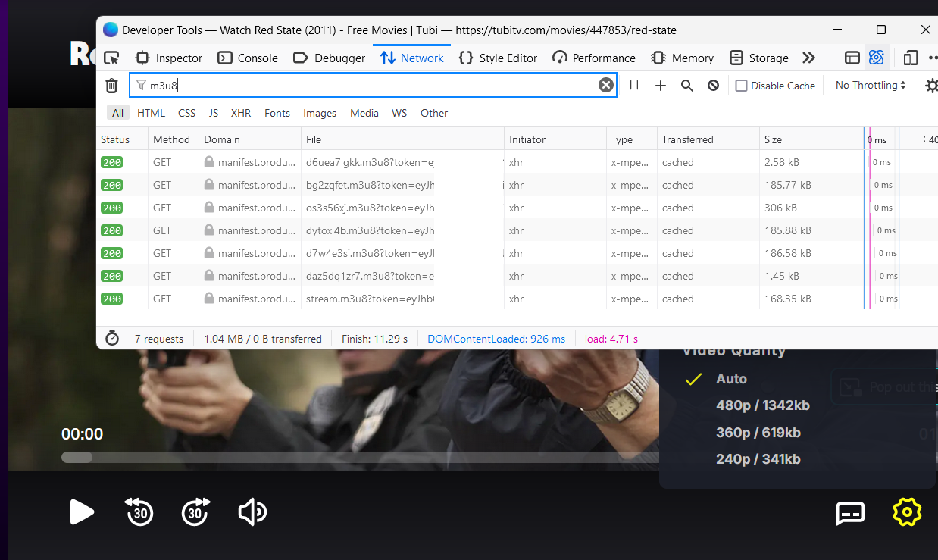Image resolution: width=938 pixels, height=560 pixels.
Task: Open the DevTools more options menu
Action: click(x=932, y=58)
